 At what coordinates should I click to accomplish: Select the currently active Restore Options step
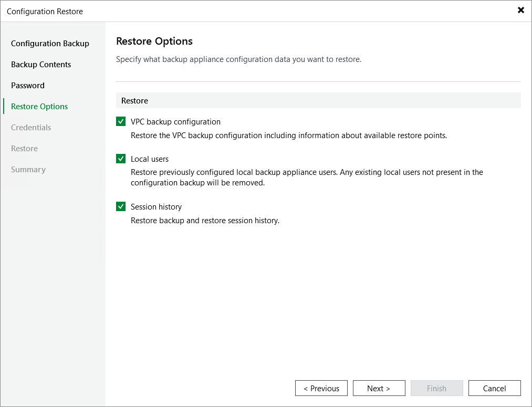coord(39,106)
